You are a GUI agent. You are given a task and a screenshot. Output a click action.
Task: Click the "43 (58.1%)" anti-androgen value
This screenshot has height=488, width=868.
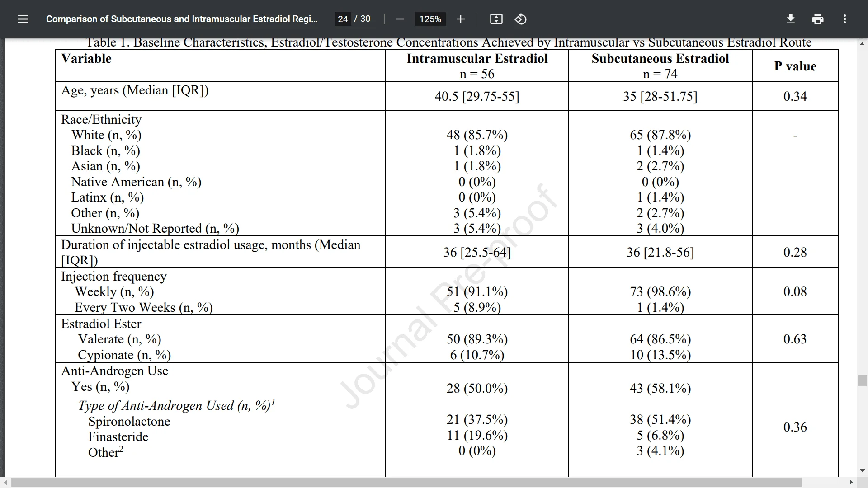click(660, 388)
